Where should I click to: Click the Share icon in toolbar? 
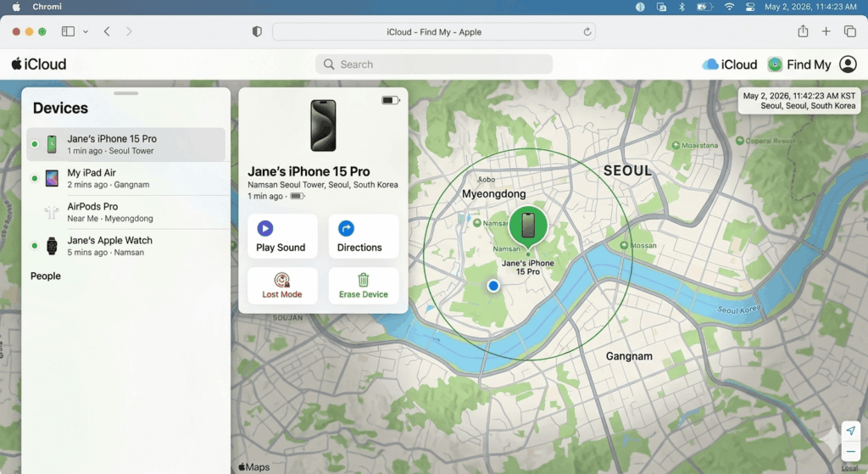coord(803,31)
